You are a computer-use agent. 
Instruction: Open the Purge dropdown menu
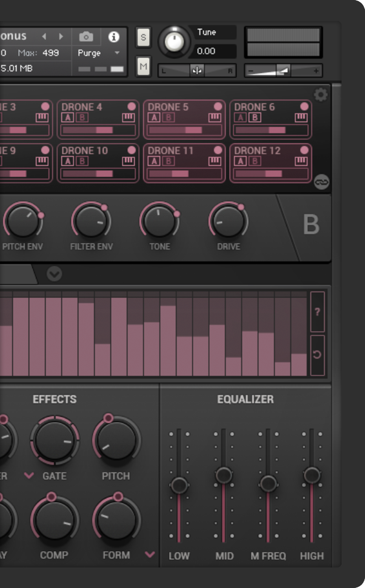[x=99, y=53]
